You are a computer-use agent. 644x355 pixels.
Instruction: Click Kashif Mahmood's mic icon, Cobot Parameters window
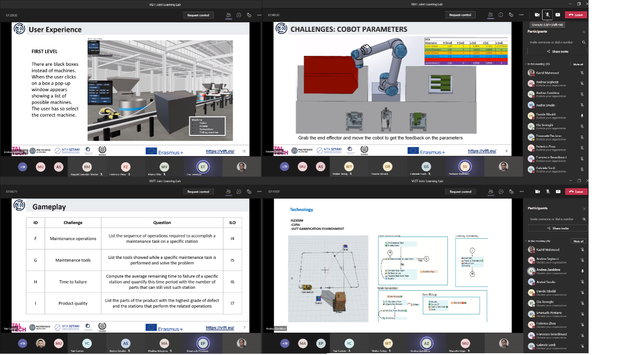(582, 73)
